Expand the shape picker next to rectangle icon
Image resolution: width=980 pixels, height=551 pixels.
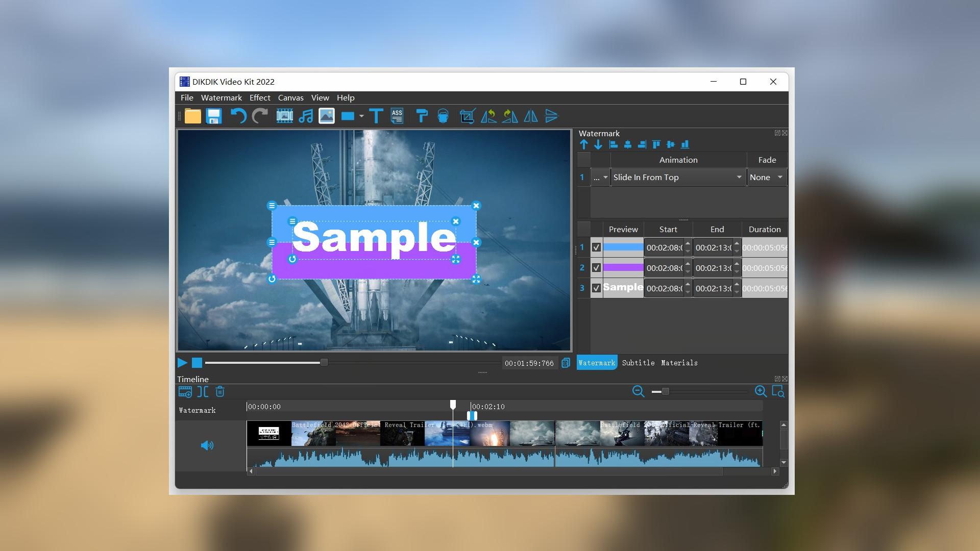(361, 116)
